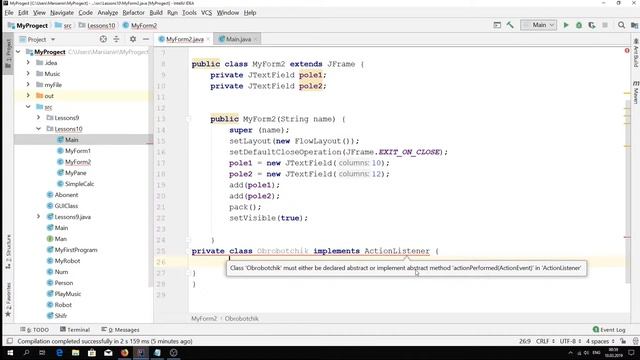The image size is (640, 360).
Task: Open the File menu
Action: (x=9, y=13)
